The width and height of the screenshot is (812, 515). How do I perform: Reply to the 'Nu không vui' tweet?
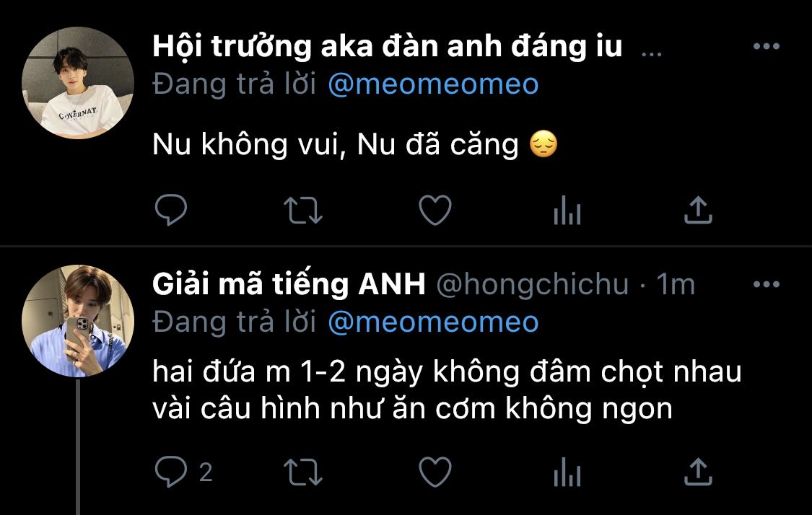[x=171, y=210]
